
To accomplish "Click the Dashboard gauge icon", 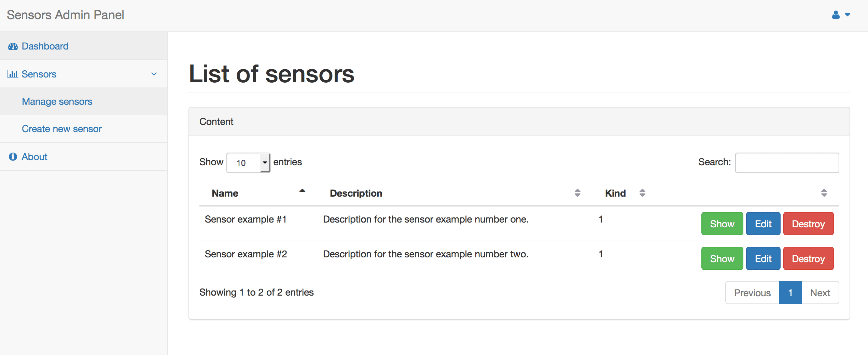I will point(13,46).
